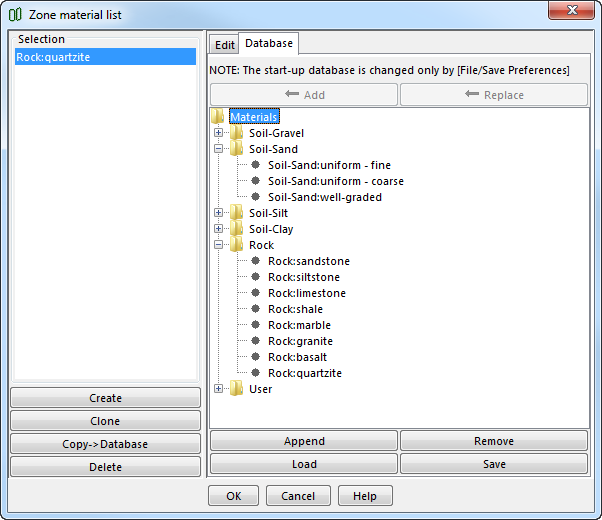Click the Add arrow button
The image size is (602, 520).
(304, 94)
